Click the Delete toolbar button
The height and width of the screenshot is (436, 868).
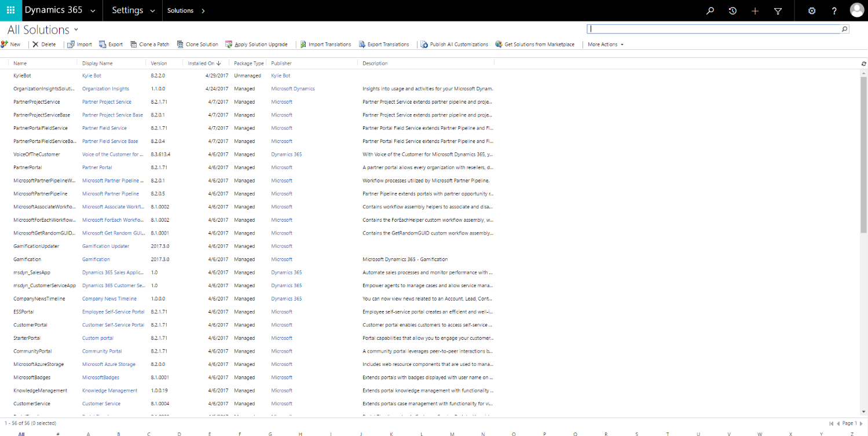[x=44, y=44]
